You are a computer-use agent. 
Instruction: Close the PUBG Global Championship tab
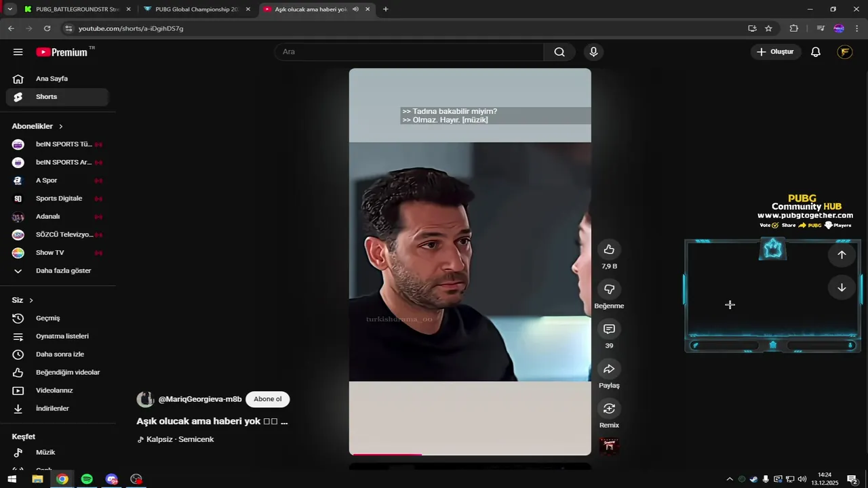[248, 9]
